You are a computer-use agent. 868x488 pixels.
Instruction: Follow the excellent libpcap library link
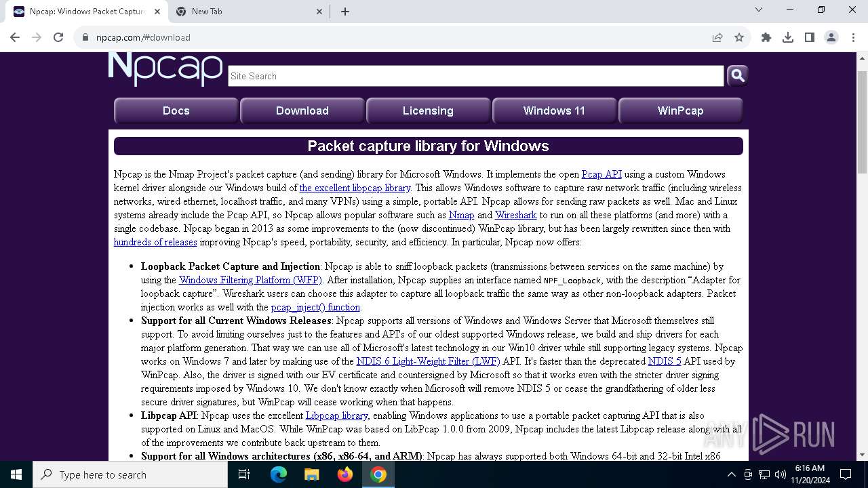(355, 188)
